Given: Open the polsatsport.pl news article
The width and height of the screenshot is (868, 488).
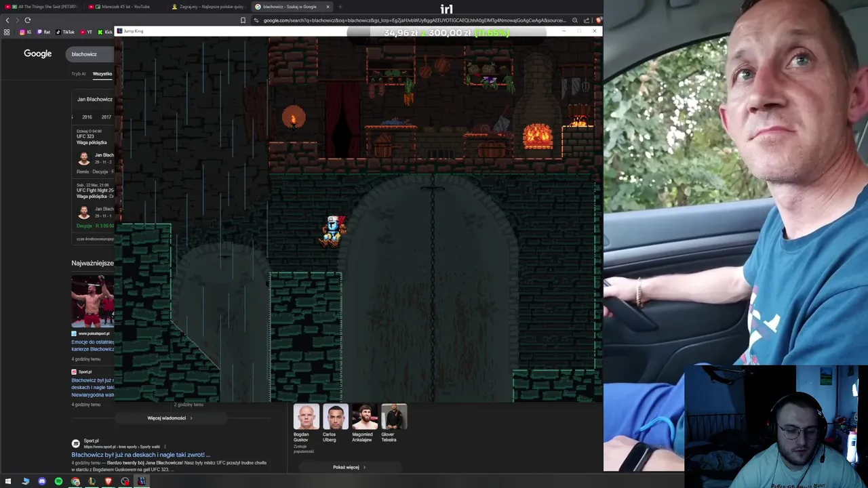Looking at the screenshot, I should pyautogui.click(x=93, y=345).
